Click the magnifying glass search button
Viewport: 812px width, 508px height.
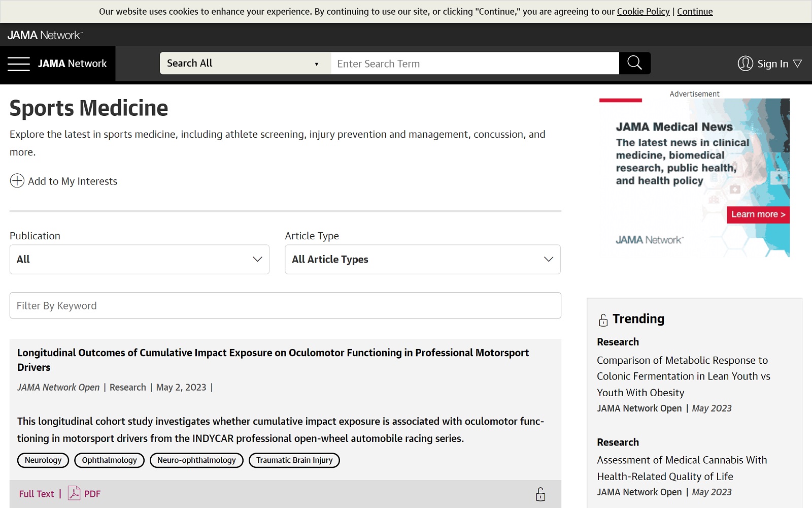tap(634, 63)
